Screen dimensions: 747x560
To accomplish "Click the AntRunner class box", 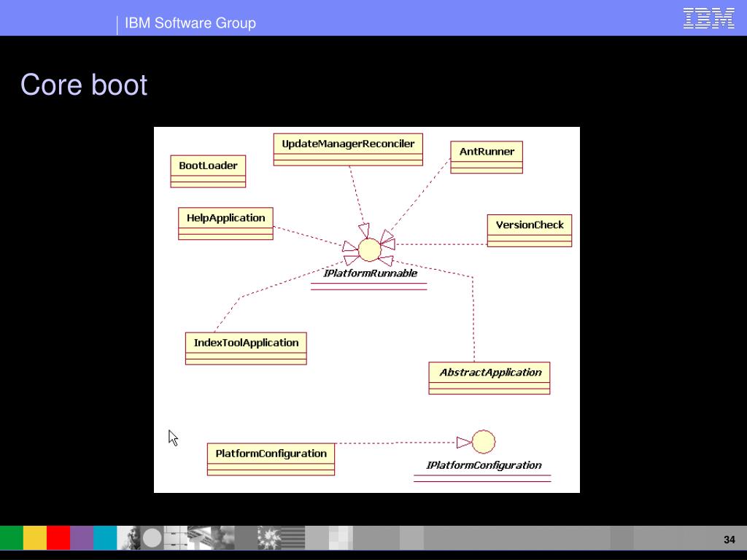I will tap(487, 157).
